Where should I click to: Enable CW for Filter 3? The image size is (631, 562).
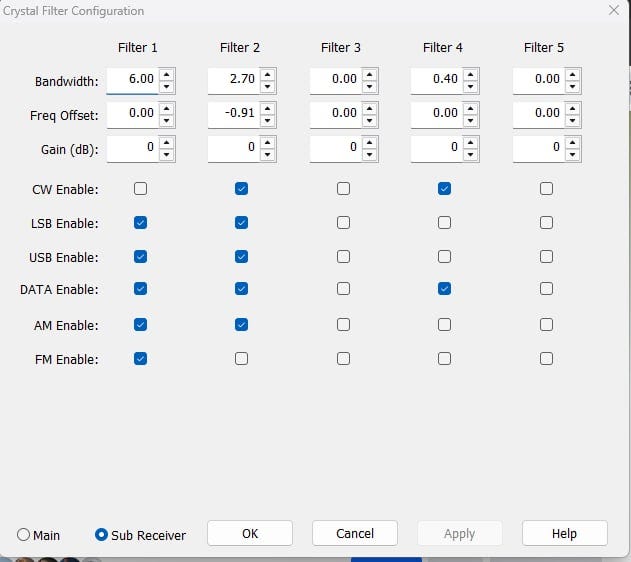[343, 189]
